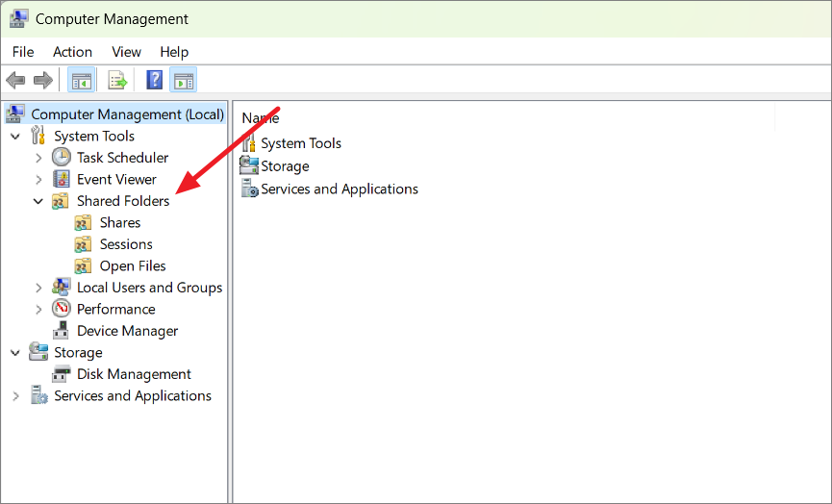The image size is (832, 504).
Task: Click the Forward arrow toolbar icon
Action: point(43,81)
